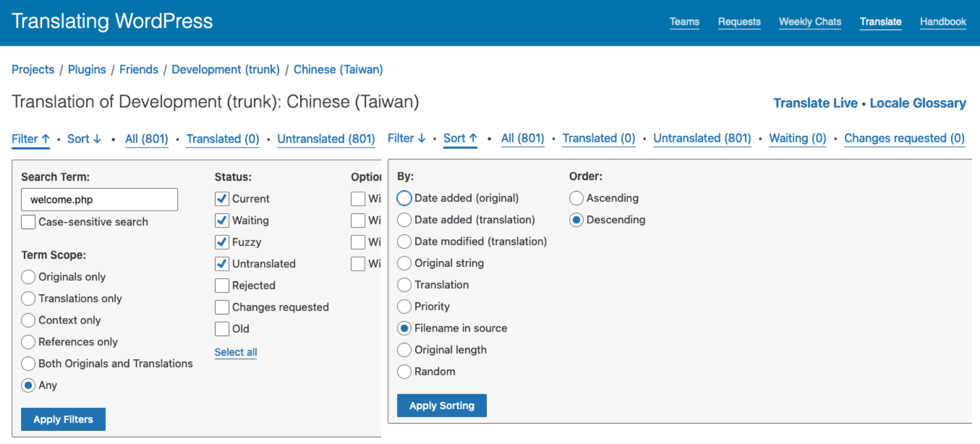Show Translated (0) in left bar
This screenshot has width=980, height=444.
[x=223, y=139]
